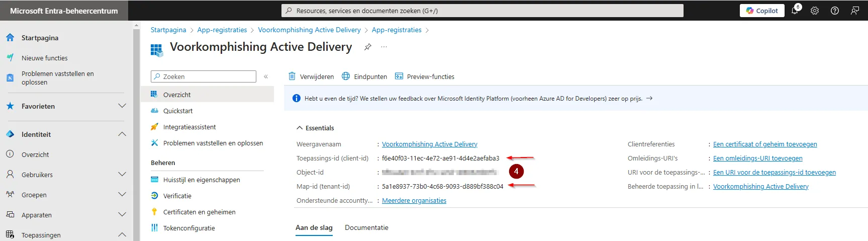The image size is (868, 241).
Task: Pin Voorkomphishing Active Delivery with pin icon
Action: tap(368, 47)
